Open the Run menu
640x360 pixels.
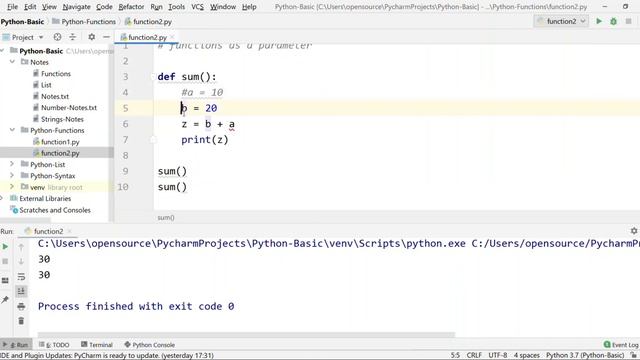click(x=156, y=7)
